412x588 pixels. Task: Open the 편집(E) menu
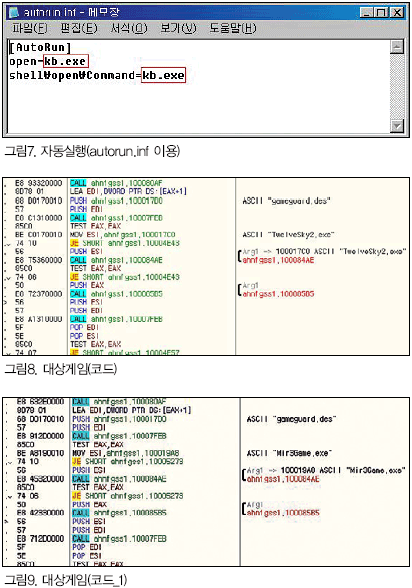[79, 28]
